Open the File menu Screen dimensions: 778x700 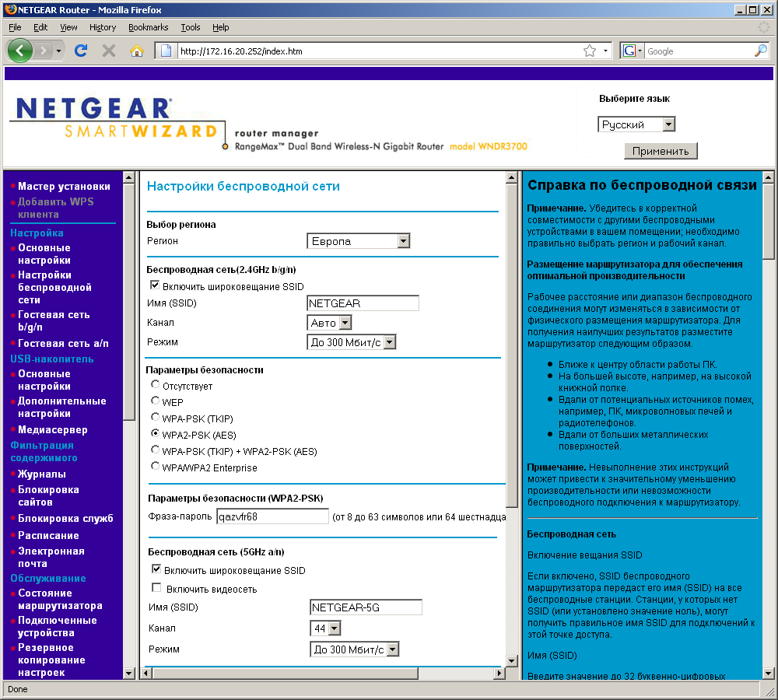15,27
